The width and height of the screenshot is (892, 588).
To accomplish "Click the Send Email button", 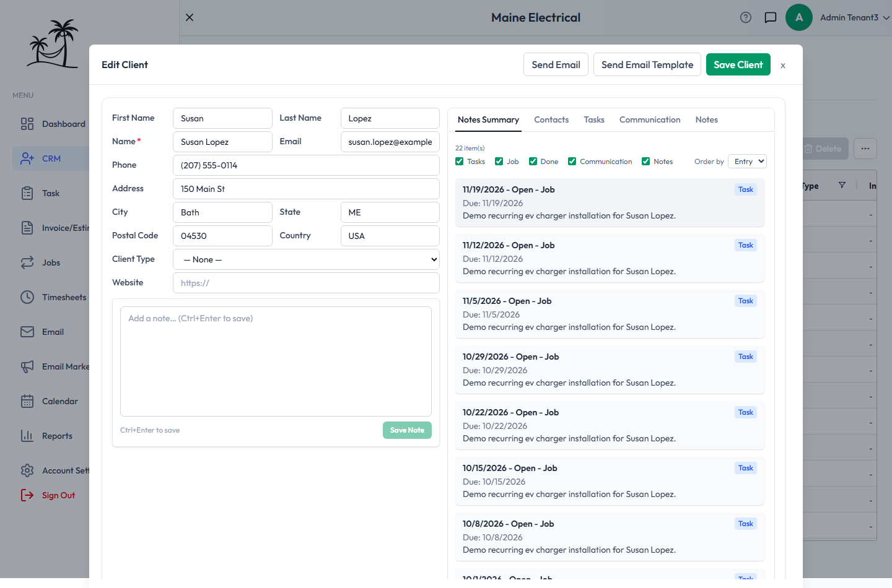I will pyautogui.click(x=556, y=64).
